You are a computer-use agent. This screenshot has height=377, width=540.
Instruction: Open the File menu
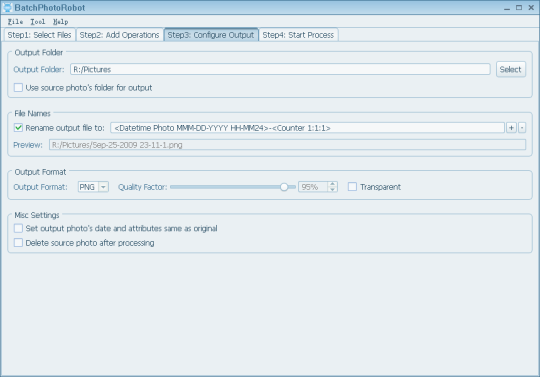click(x=15, y=22)
